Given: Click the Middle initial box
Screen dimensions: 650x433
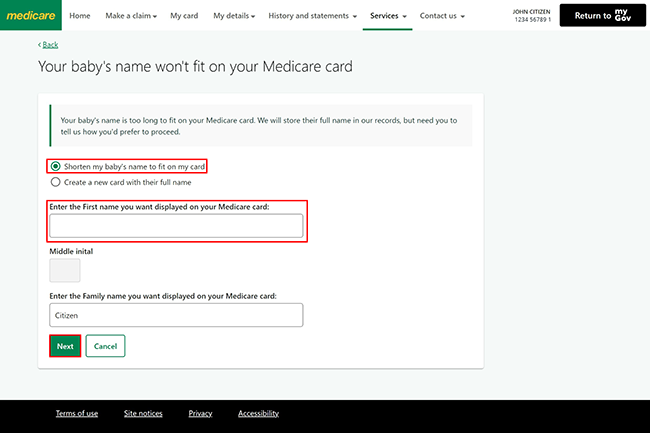Looking at the screenshot, I should click(65, 271).
